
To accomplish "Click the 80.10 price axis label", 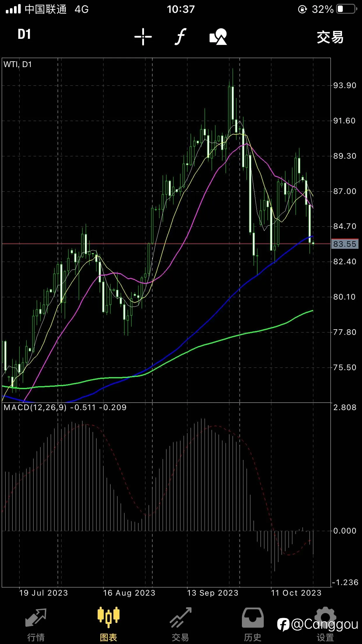I will coord(345,297).
